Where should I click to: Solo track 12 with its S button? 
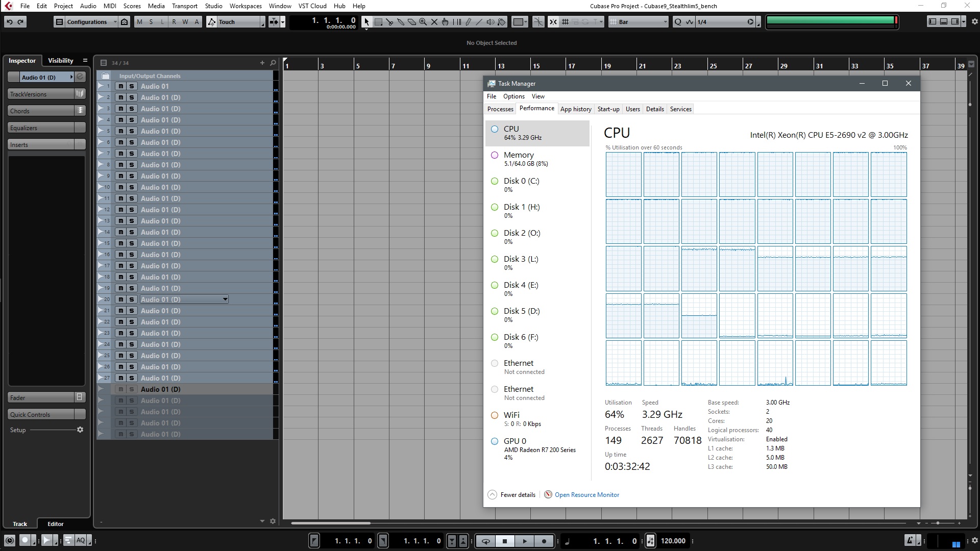click(x=132, y=210)
